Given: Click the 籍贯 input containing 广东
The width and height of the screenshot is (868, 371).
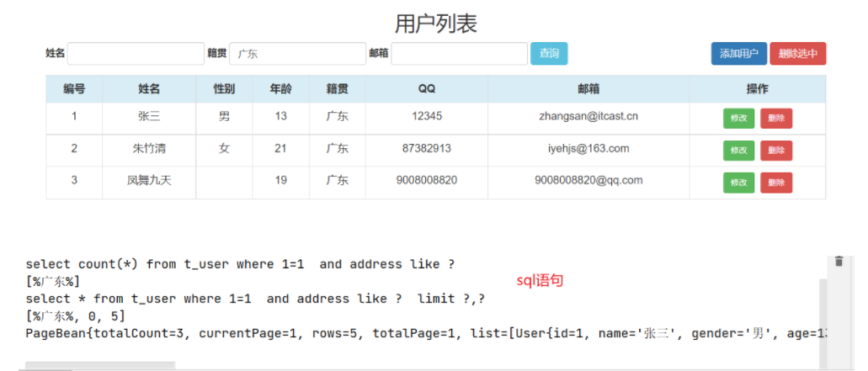Looking at the screenshot, I should 298,54.
